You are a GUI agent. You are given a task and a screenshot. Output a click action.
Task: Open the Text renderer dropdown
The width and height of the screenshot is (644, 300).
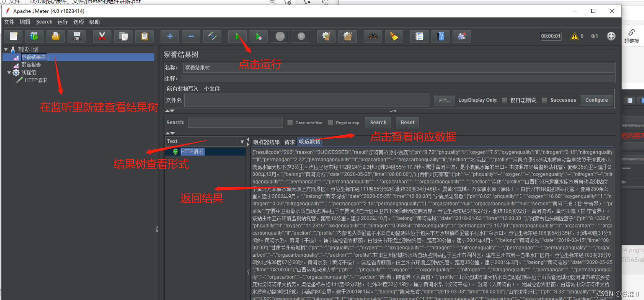(242, 142)
